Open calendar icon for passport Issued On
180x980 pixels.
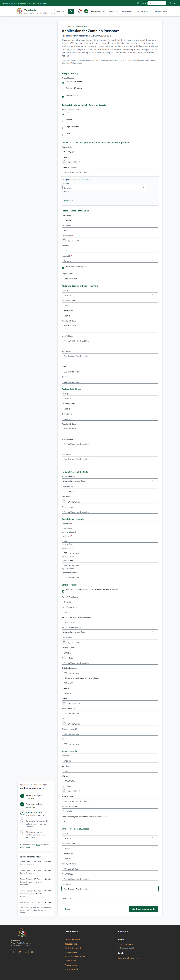point(64,162)
